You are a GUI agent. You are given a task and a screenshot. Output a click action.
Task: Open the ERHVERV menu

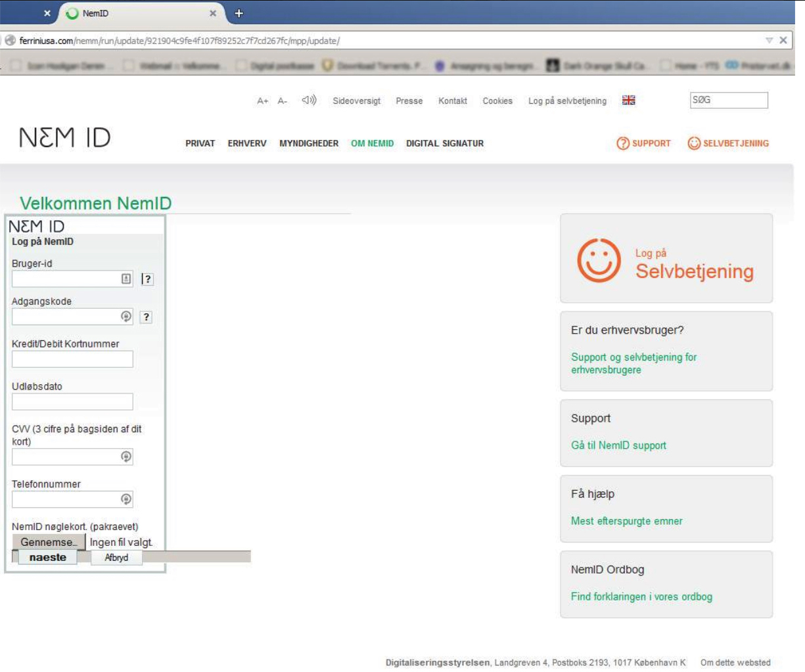pyautogui.click(x=247, y=143)
